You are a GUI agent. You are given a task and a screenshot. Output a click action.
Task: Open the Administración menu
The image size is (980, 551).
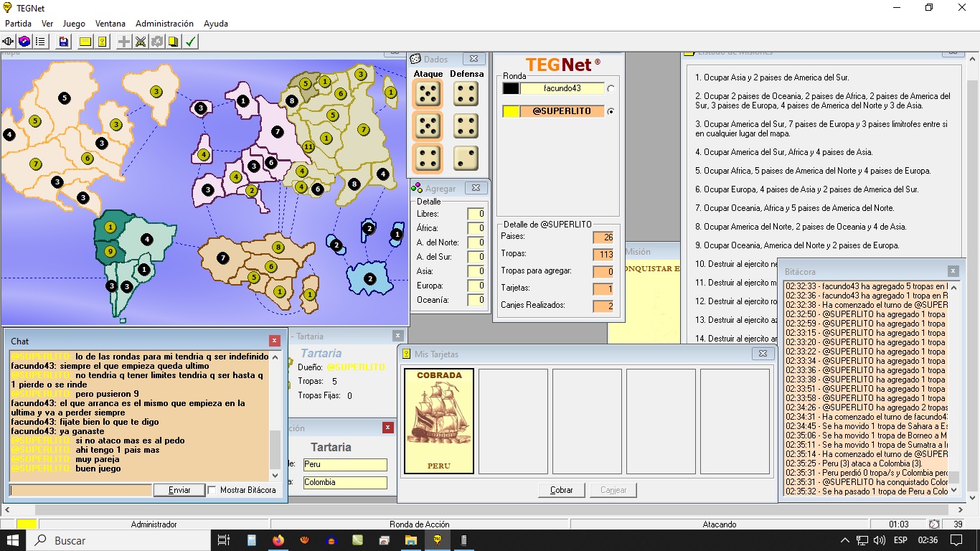(x=164, y=24)
